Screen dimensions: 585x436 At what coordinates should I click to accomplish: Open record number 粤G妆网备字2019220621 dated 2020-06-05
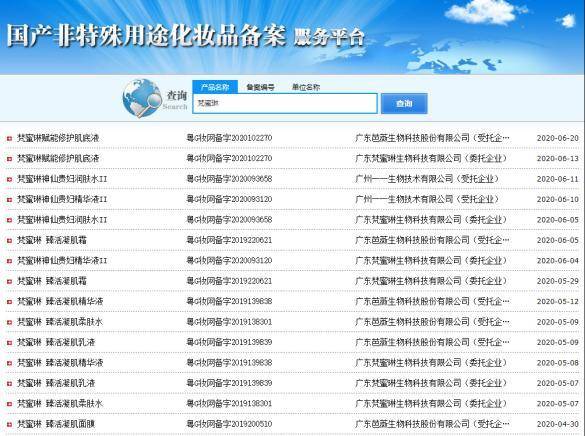click(229, 240)
